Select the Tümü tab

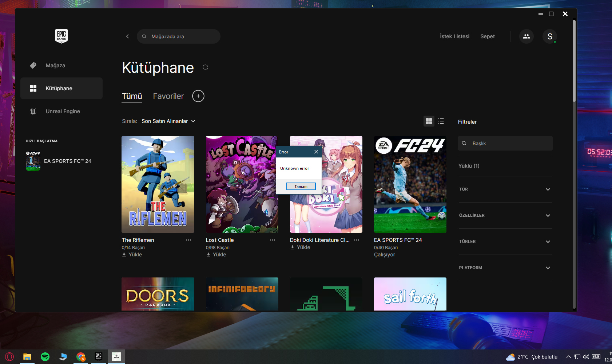coord(132,96)
